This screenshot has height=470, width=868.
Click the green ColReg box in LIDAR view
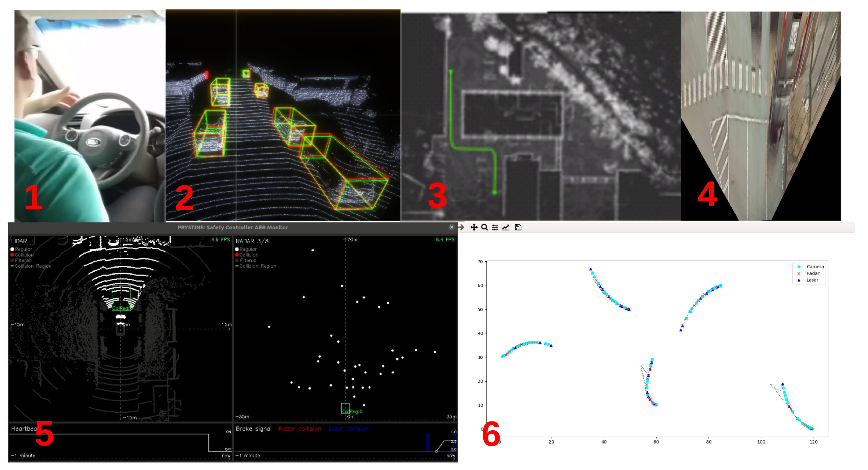tap(121, 298)
